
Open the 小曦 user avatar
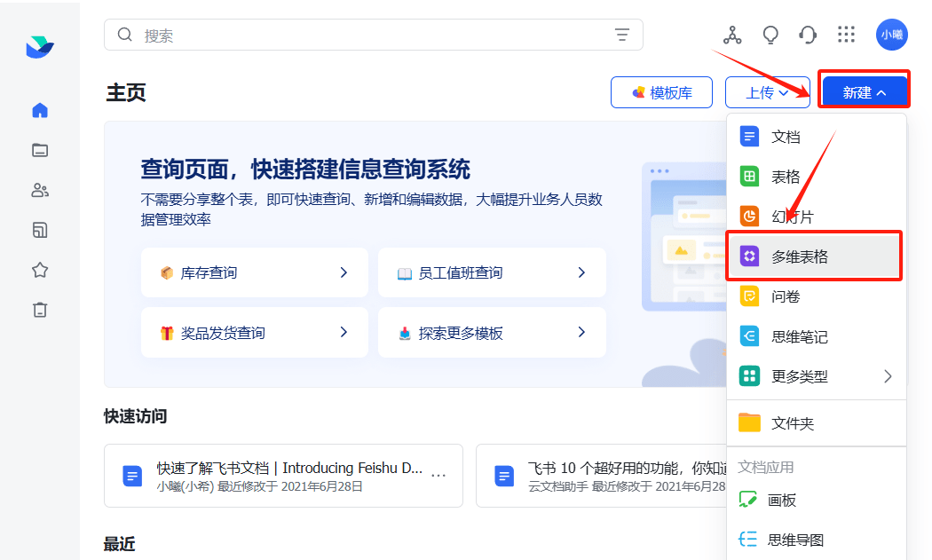tap(891, 35)
